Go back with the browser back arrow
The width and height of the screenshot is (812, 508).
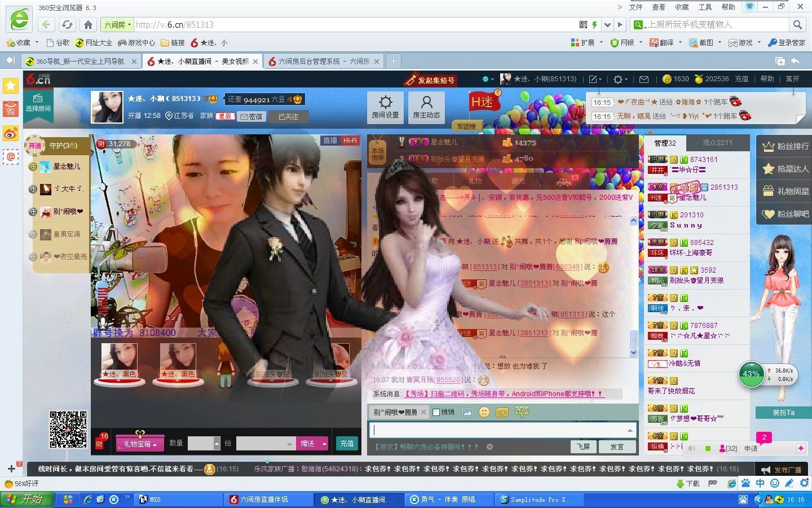click(x=46, y=24)
